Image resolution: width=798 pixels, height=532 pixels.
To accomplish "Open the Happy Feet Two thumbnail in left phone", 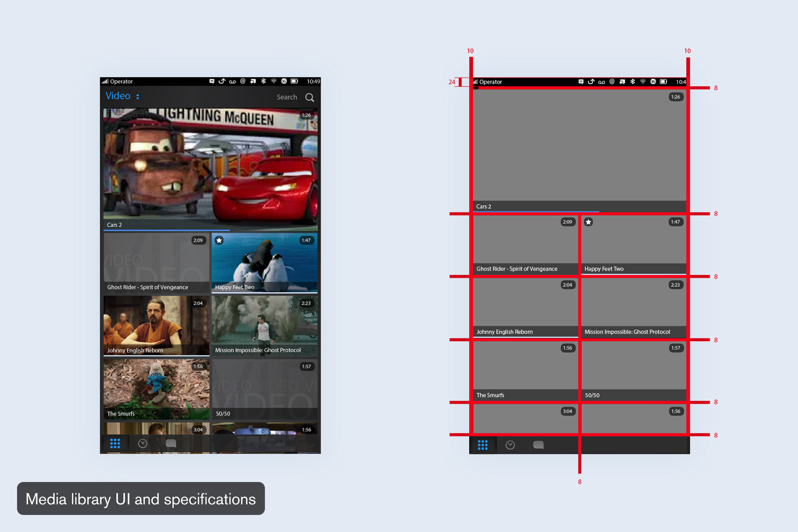I will click(x=265, y=263).
